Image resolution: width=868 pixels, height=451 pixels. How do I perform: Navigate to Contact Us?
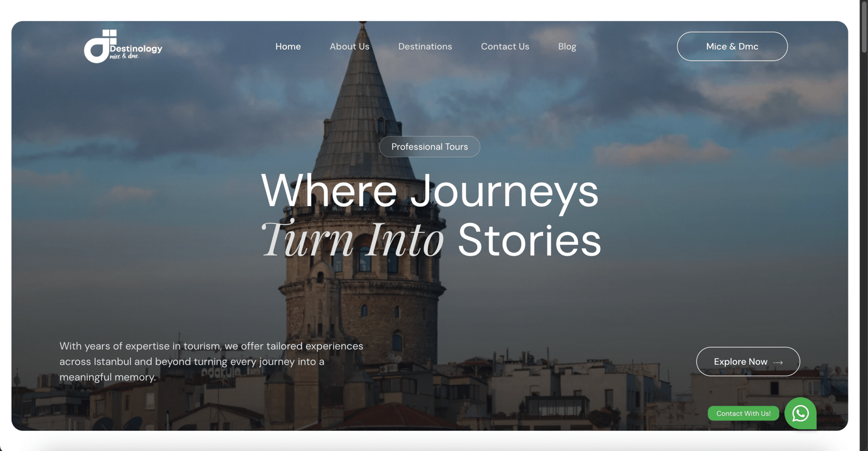coord(505,47)
